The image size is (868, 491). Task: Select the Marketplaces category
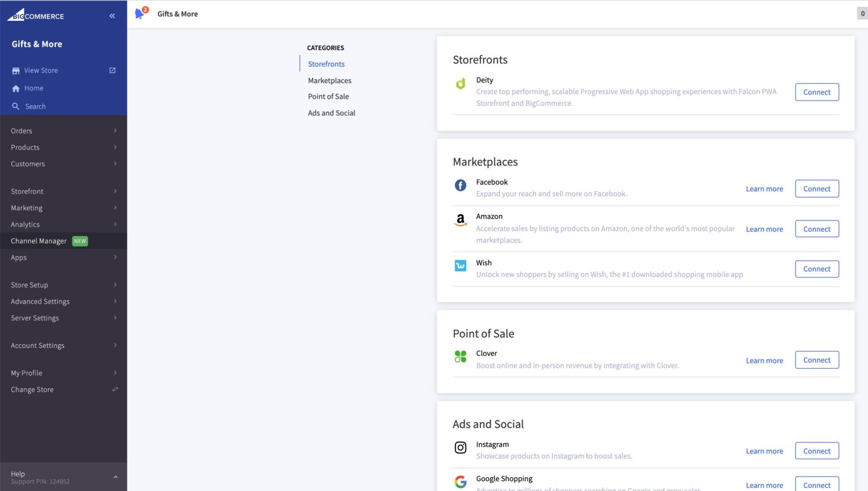(329, 80)
